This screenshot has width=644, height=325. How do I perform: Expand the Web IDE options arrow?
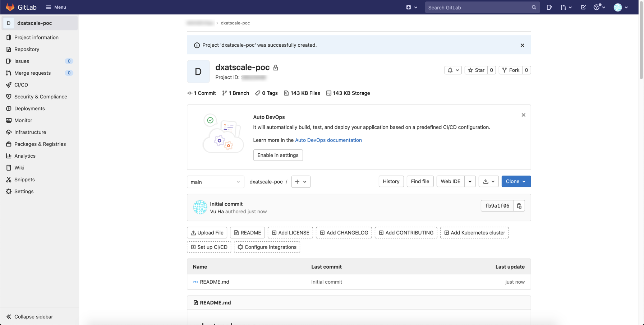[470, 181]
